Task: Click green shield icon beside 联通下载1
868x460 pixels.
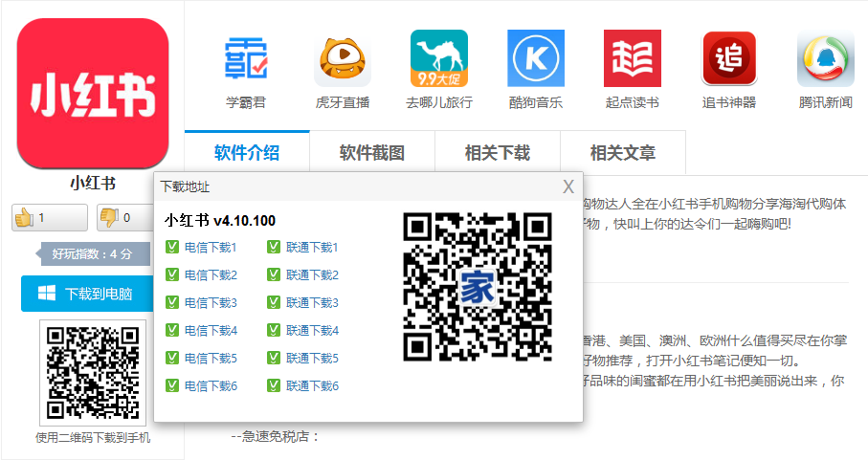Action: [x=274, y=247]
